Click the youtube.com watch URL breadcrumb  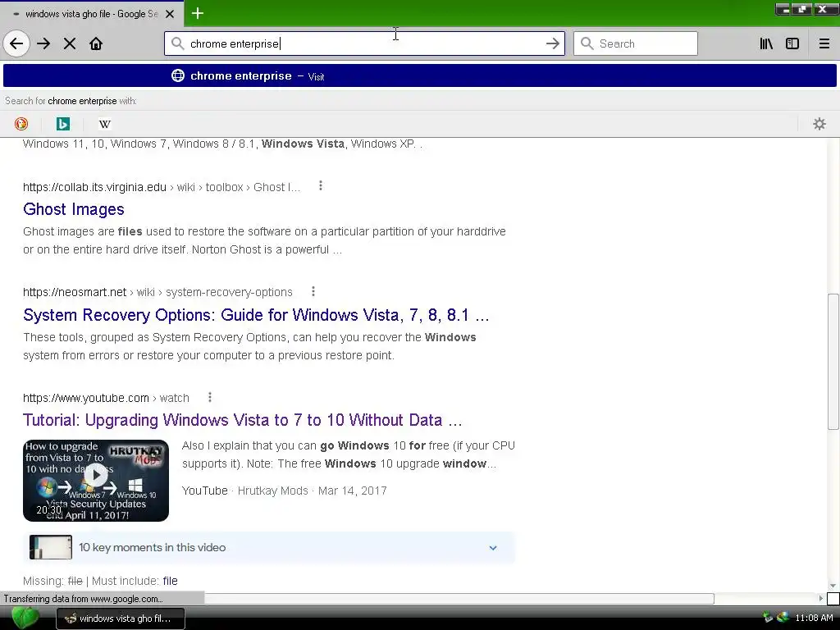point(106,398)
